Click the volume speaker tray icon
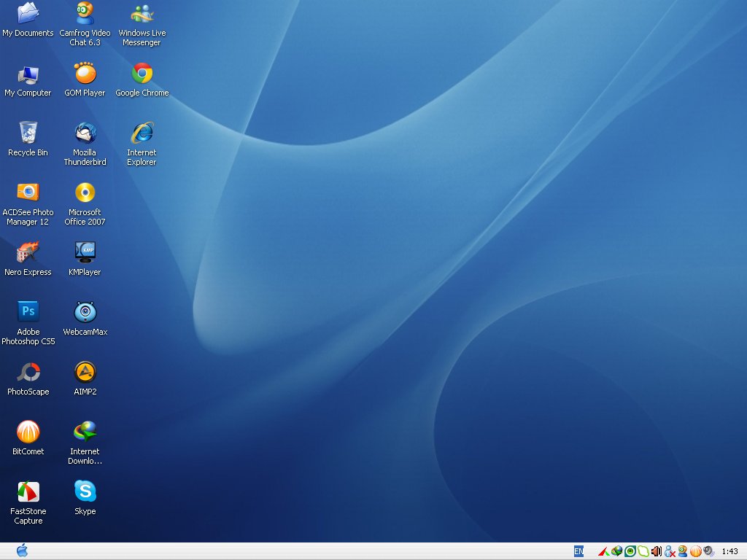The width and height of the screenshot is (747, 560). point(657,551)
